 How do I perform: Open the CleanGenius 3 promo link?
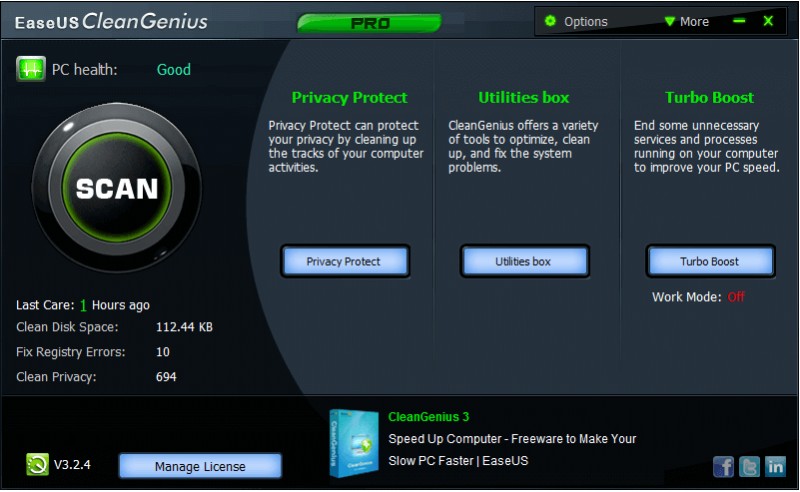[x=428, y=416]
